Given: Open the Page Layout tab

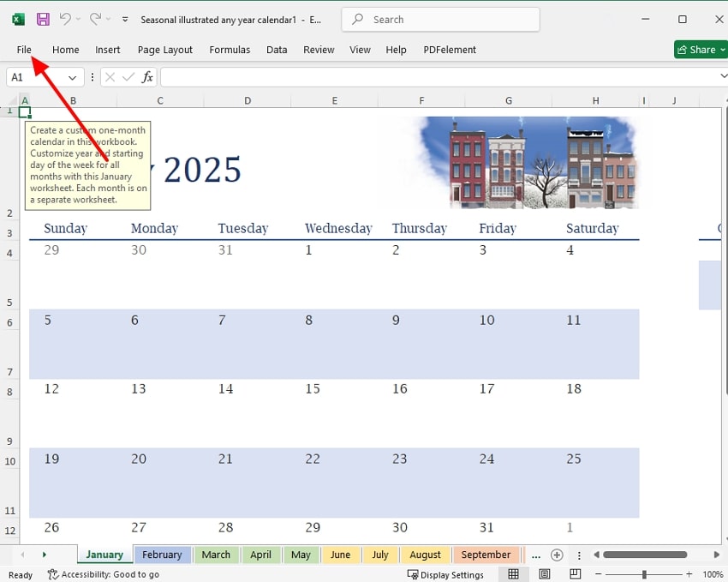Looking at the screenshot, I should [164, 50].
